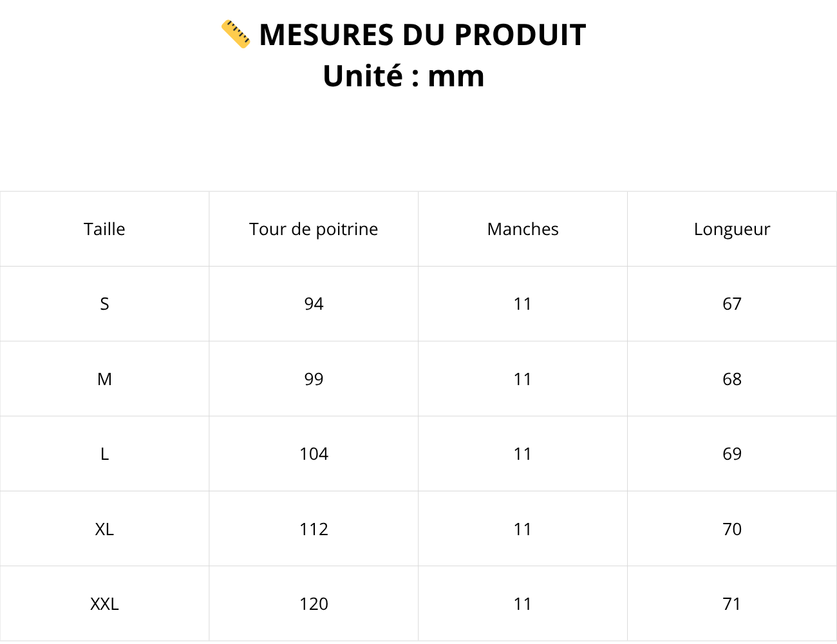Click the Longueur column header
The image size is (837, 644).
point(732,229)
